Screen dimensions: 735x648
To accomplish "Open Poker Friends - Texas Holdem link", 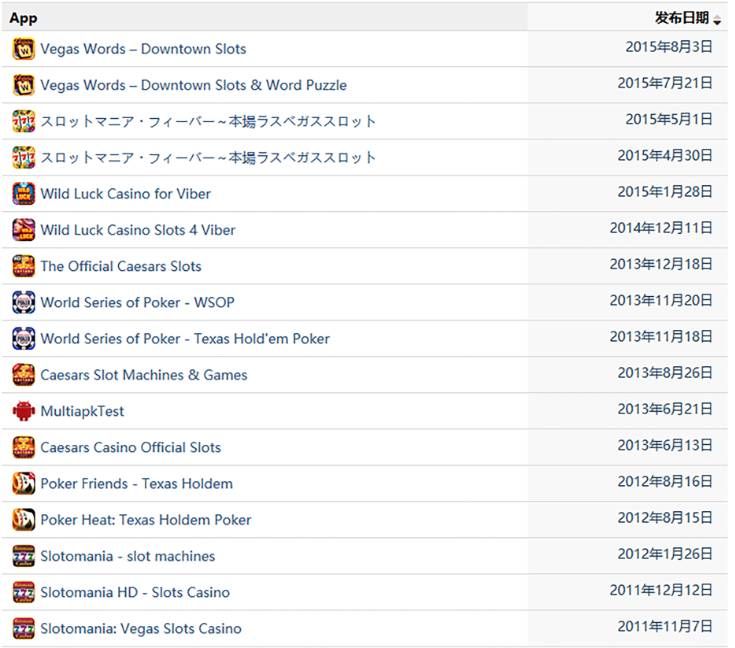I will (x=137, y=483).
